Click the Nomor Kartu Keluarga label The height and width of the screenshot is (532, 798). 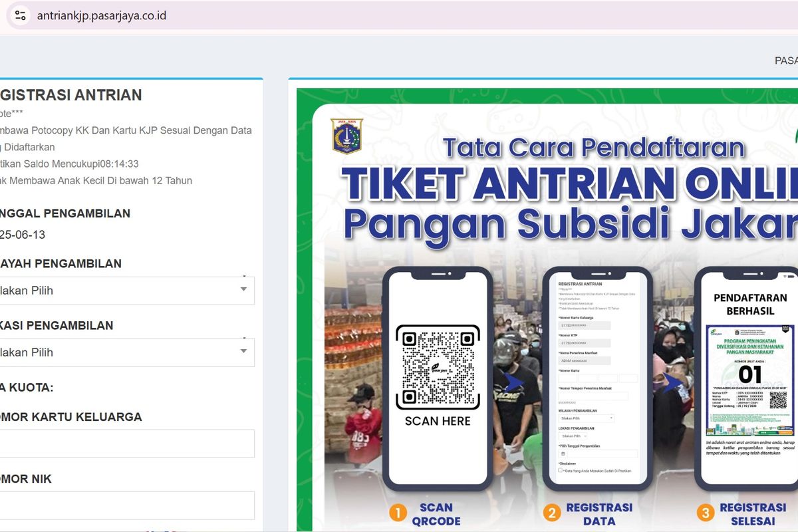71,417
